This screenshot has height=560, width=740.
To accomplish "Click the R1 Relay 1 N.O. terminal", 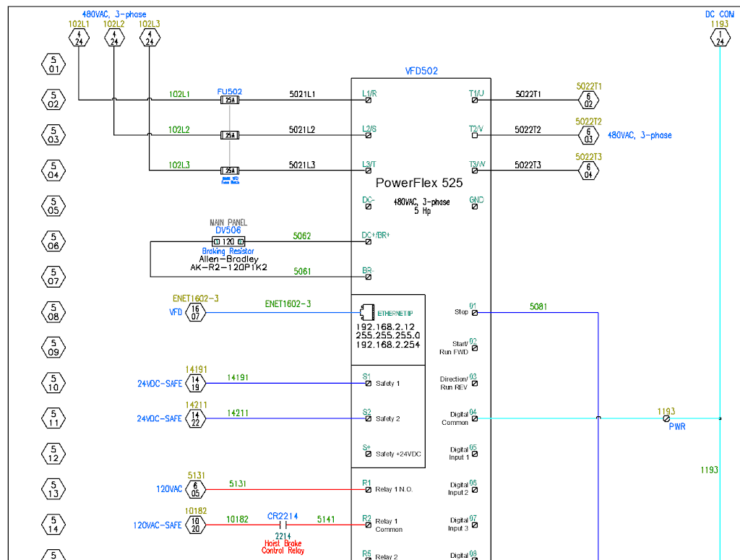I will click(369, 489).
